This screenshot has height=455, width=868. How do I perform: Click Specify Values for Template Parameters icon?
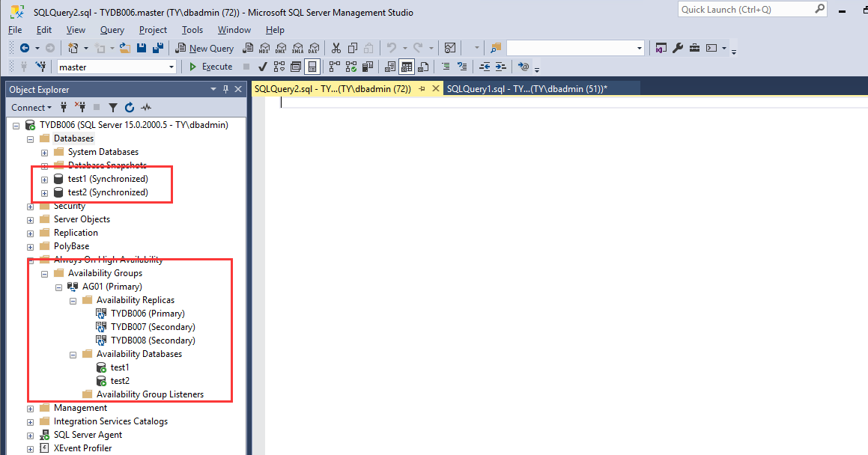click(523, 67)
